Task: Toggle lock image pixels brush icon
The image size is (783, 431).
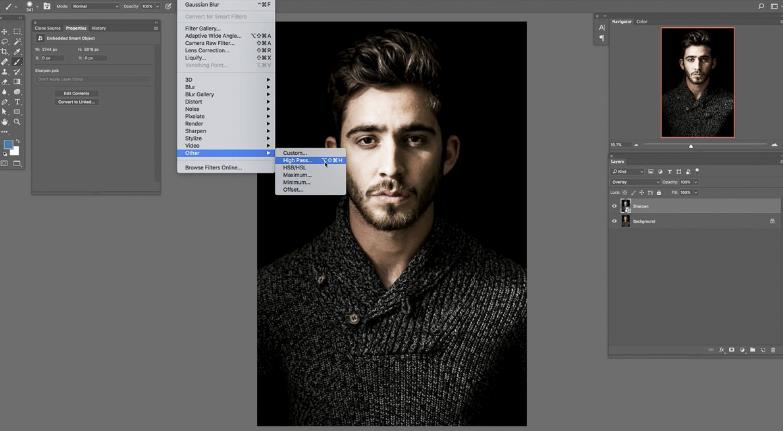Action: coord(633,193)
